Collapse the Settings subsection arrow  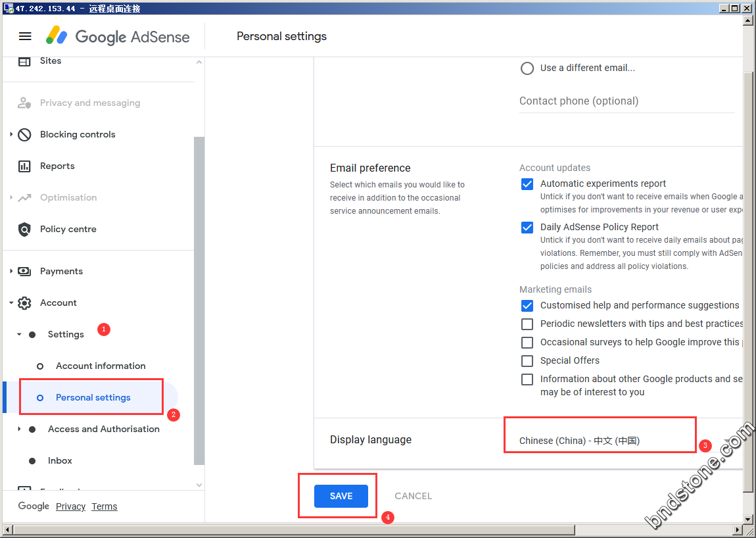[x=19, y=334]
